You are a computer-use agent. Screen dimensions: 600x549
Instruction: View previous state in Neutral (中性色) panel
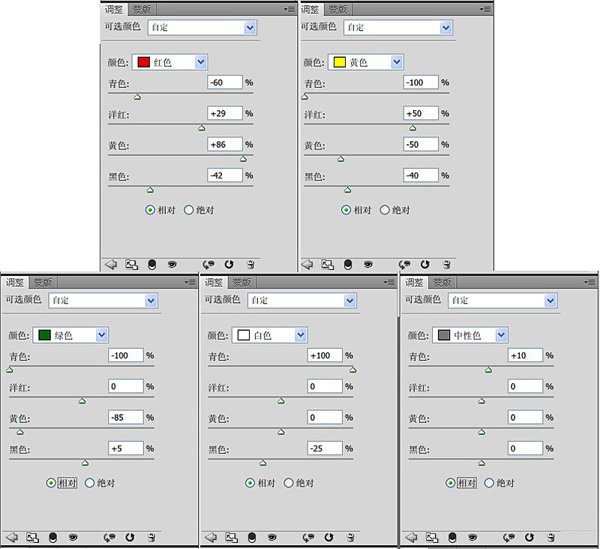509,538
